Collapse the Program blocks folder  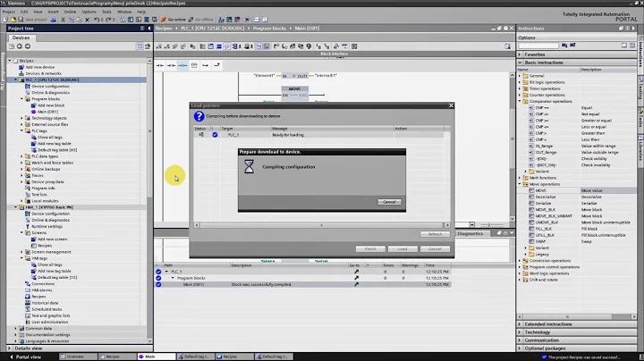pyautogui.click(x=21, y=99)
